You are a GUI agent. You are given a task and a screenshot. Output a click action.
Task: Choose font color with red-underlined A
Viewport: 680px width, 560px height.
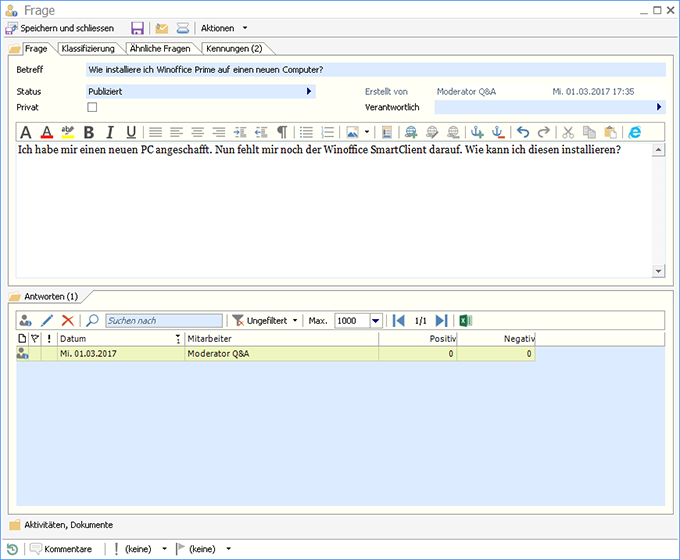(x=47, y=132)
